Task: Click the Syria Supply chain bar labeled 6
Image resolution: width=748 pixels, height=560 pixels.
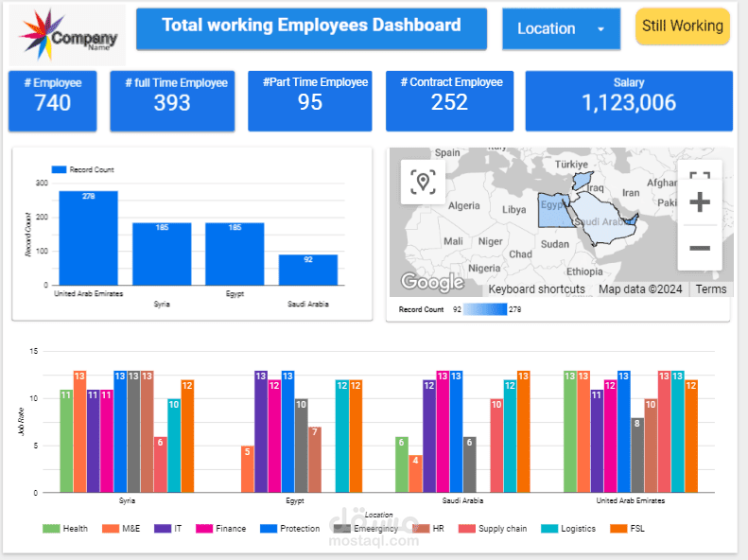Action: click(161, 464)
